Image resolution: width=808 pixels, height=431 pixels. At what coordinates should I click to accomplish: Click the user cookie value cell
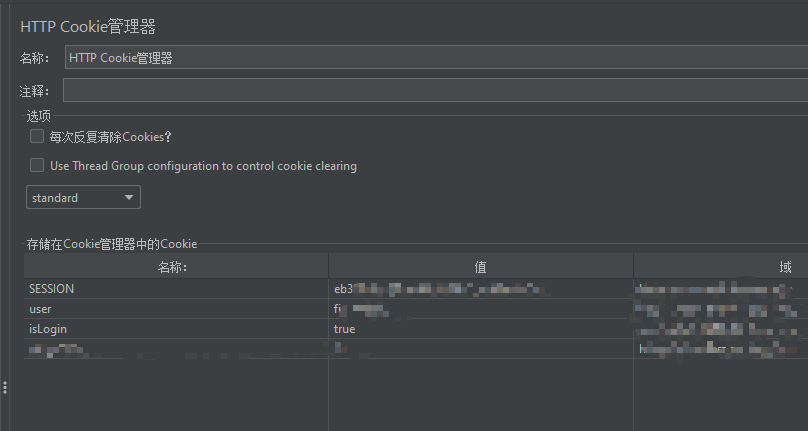[x=481, y=309]
